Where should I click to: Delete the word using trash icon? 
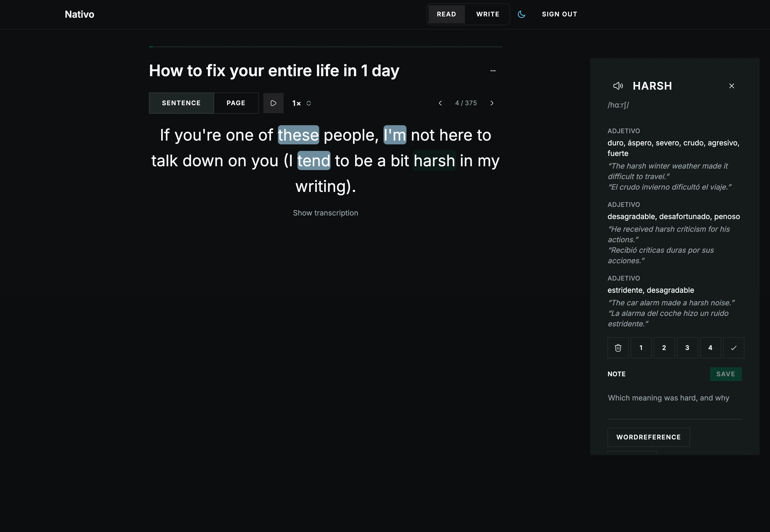[618, 348]
